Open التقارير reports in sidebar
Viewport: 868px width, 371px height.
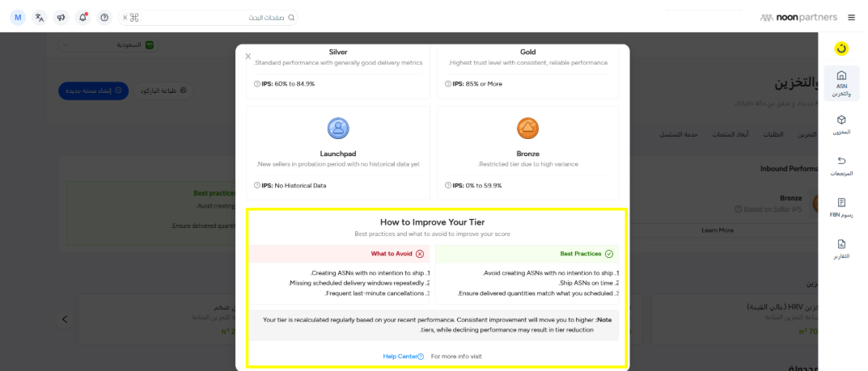(x=841, y=249)
